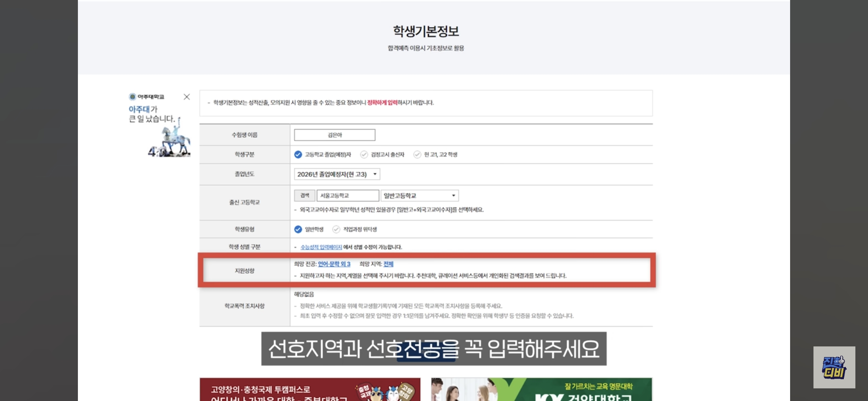Open the 수능성적 입력페이지 link
Image resolution: width=868 pixels, height=401 pixels.
click(321, 247)
